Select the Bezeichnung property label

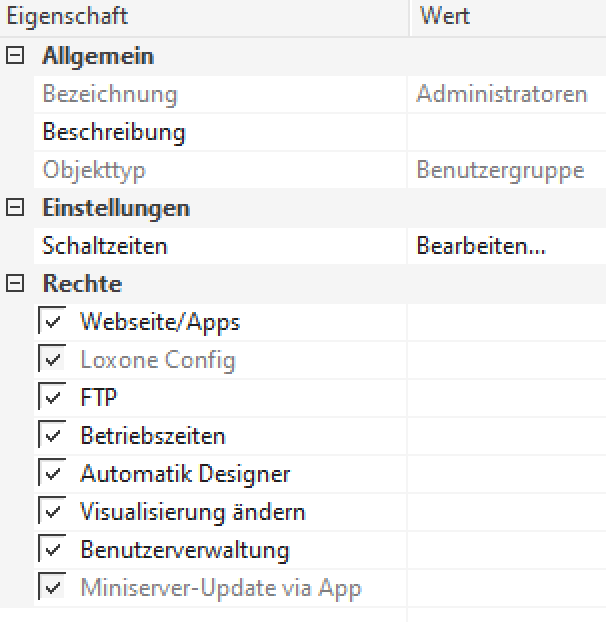109,95
